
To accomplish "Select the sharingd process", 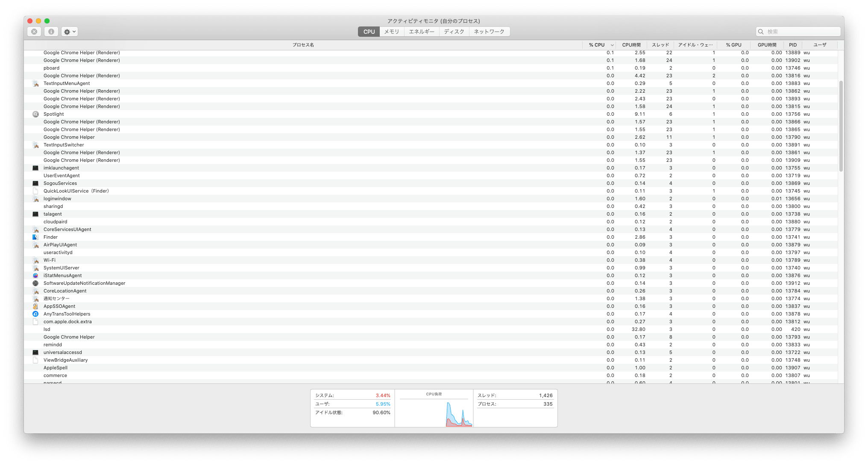I will tap(431, 206).
